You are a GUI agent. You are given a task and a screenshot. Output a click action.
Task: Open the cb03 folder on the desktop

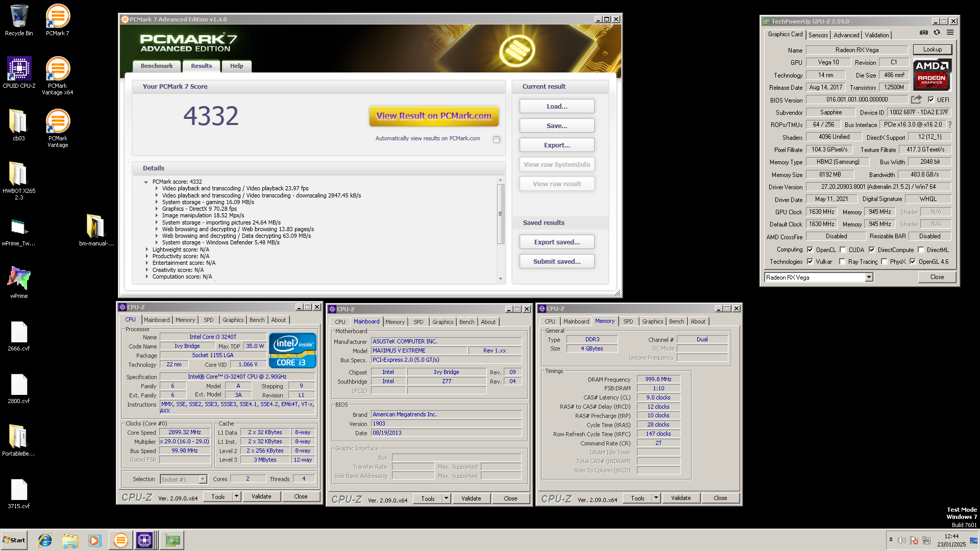tap(19, 126)
